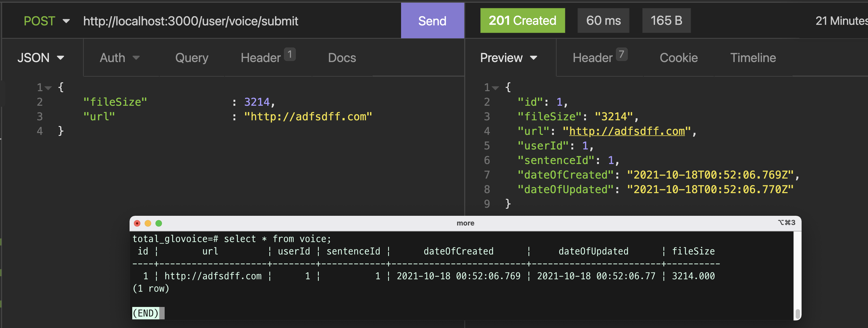868x328 pixels.
Task: Open the JSON body type dropdown
Action: tap(41, 57)
